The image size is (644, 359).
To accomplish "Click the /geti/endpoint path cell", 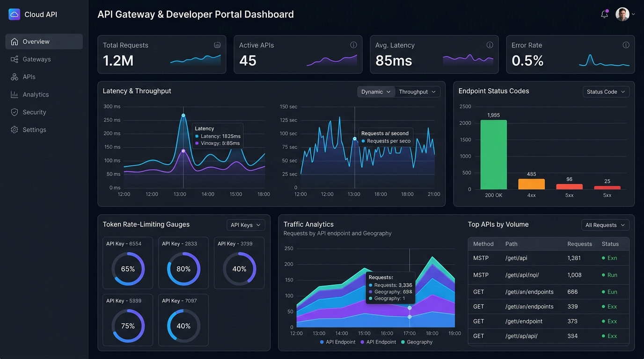I will [524, 322].
